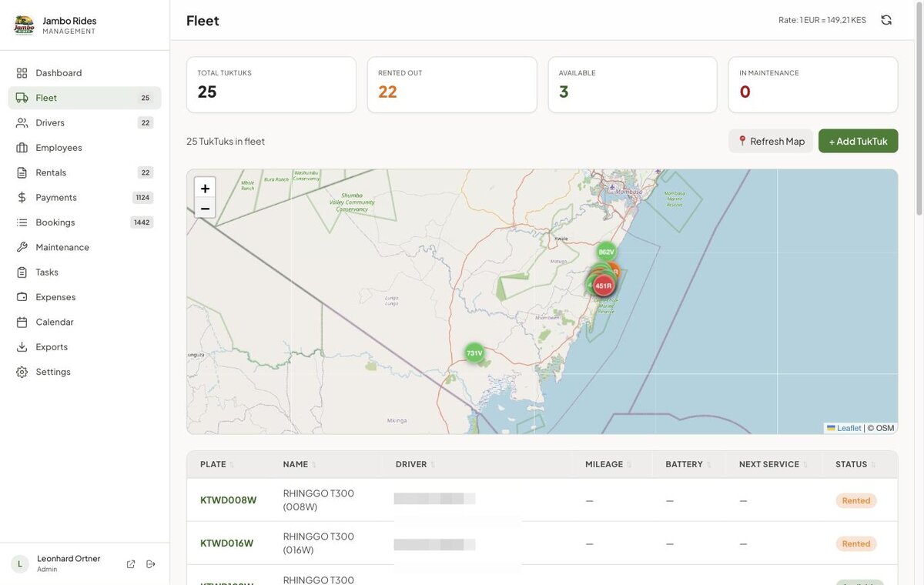Image resolution: width=924 pixels, height=585 pixels.
Task: Click the In Maintenance stat card
Action: (x=813, y=85)
